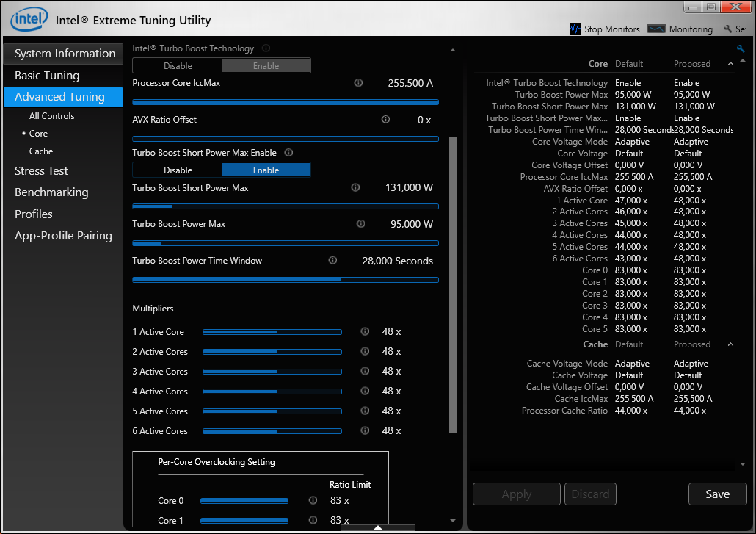
Task: Disable Intel Turbo Boost Technology
Action: [x=178, y=65]
